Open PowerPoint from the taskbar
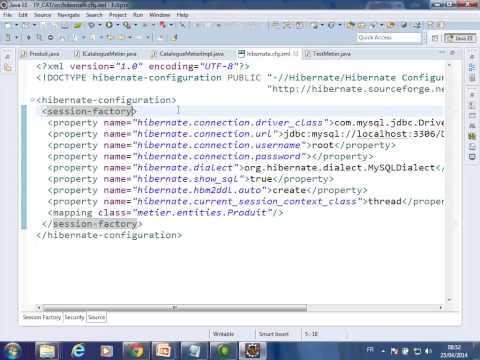 point(165,351)
